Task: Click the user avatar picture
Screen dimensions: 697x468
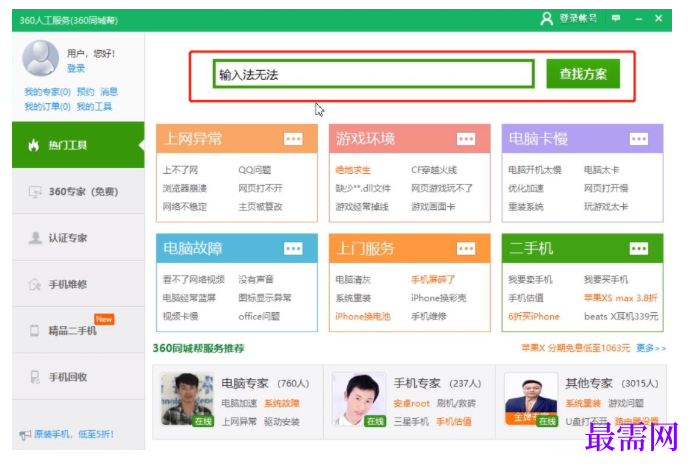Action: [40, 58]
